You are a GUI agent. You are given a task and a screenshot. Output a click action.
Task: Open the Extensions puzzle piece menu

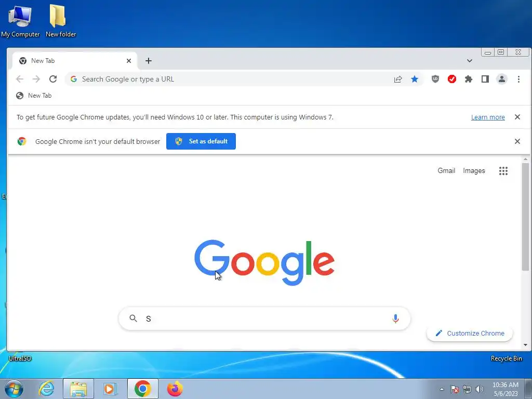click(469, 79)
